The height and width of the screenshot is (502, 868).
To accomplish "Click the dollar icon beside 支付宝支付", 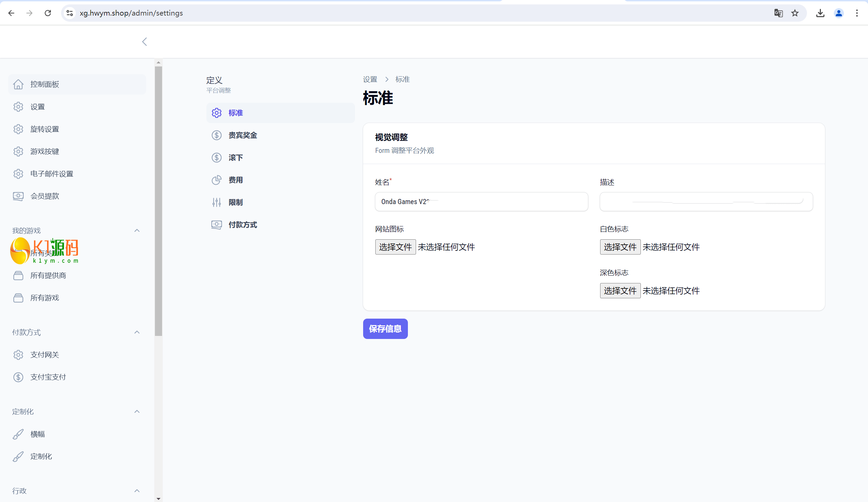I will click(18, 377).
